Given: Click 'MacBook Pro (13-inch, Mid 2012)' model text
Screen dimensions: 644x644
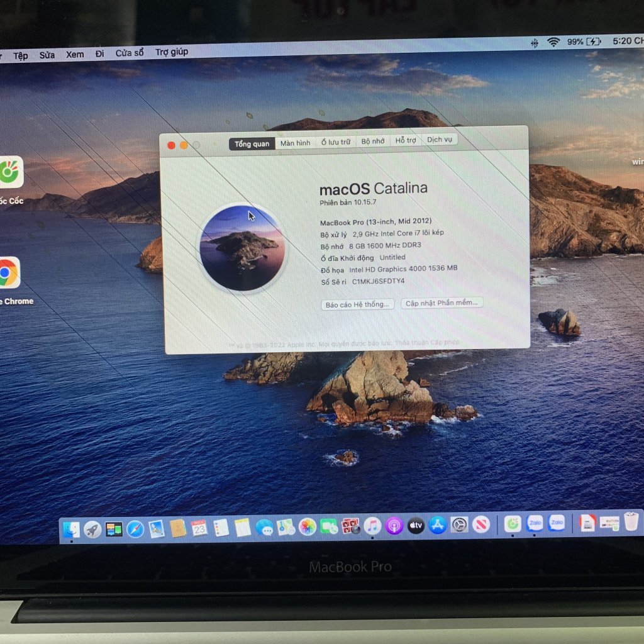Looking at the screenshot, I should 376,222.
